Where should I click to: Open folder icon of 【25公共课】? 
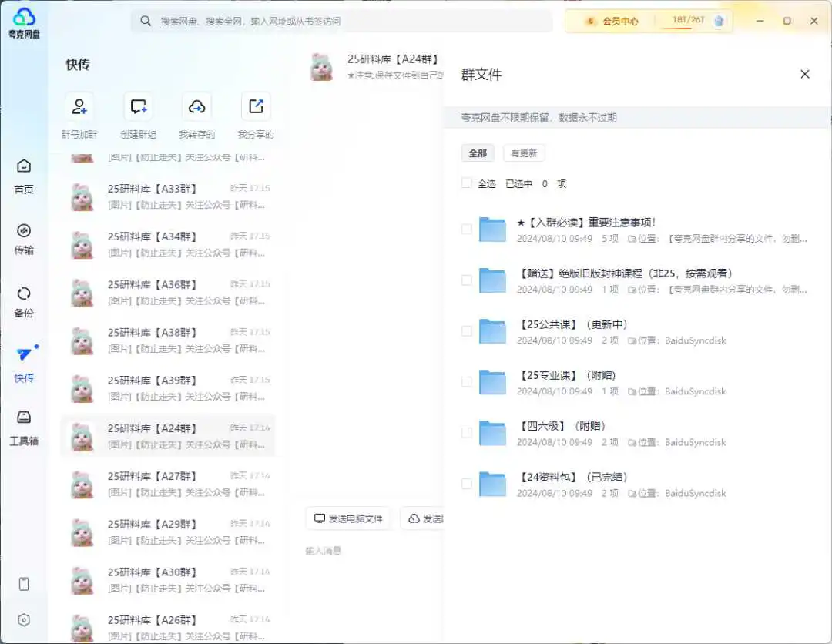(x=492, y=331)
